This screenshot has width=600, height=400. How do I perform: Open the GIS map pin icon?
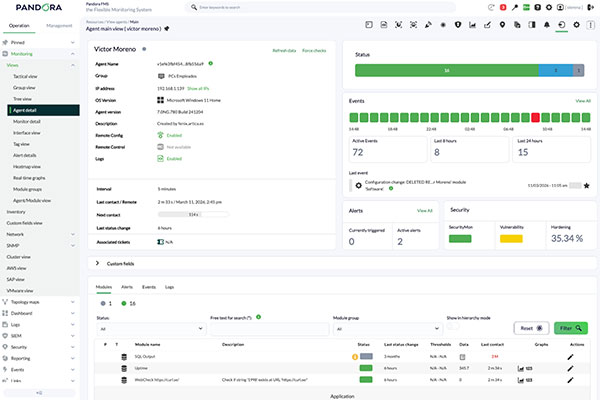click(502, 25)
